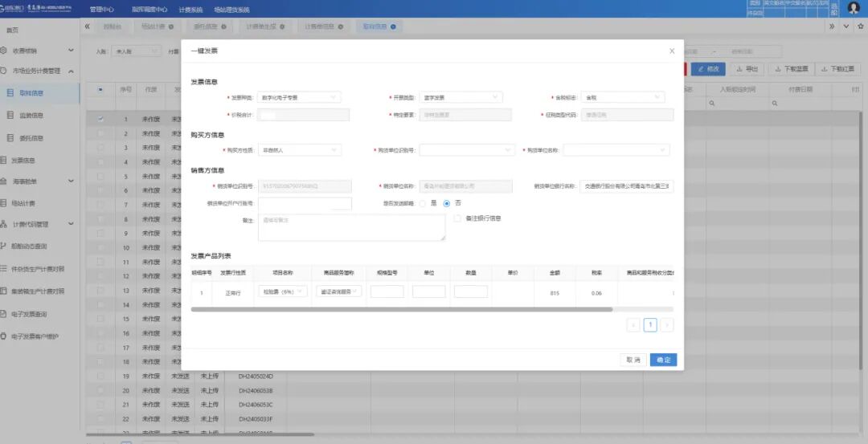
Task: Open the tab list chevron-down icon
Action: (845, 26)
